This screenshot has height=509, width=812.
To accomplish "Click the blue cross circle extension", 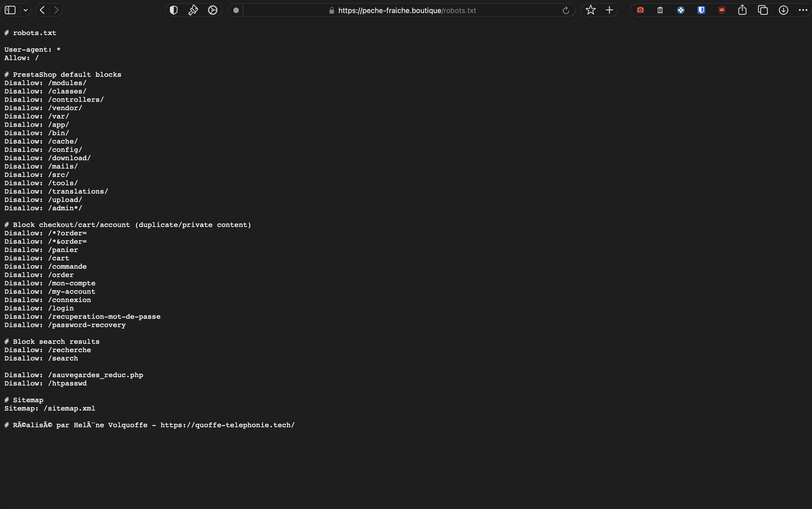I will coord(681,10).
